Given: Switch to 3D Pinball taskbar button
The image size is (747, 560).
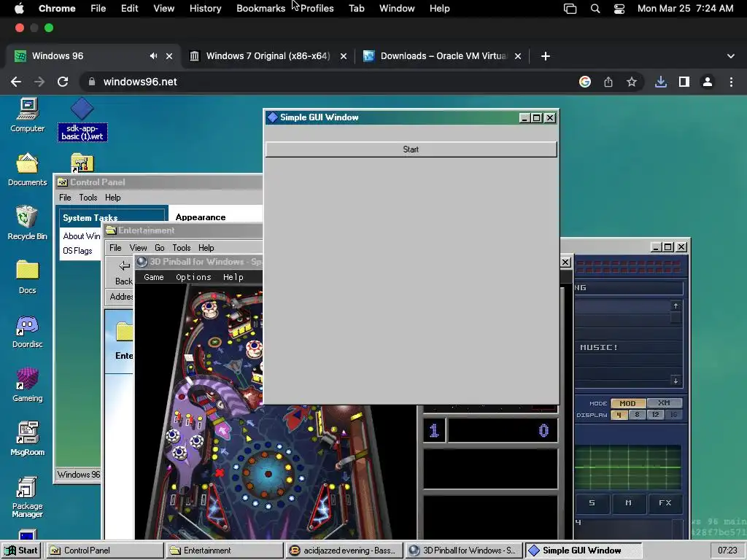Looking at the screenshot, I should [x=463, y=551].
